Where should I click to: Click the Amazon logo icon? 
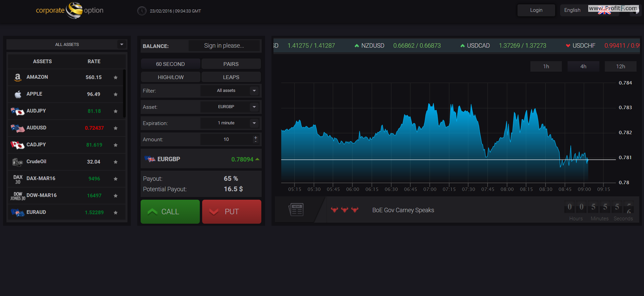click(18, 77)
